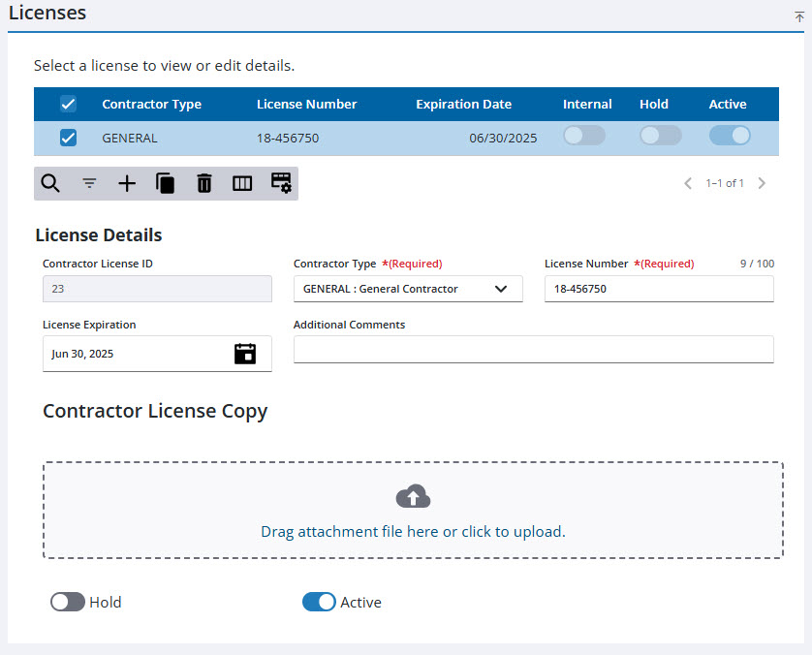Go to the previous page arrow
812x655 pixels.
point(688,183)
